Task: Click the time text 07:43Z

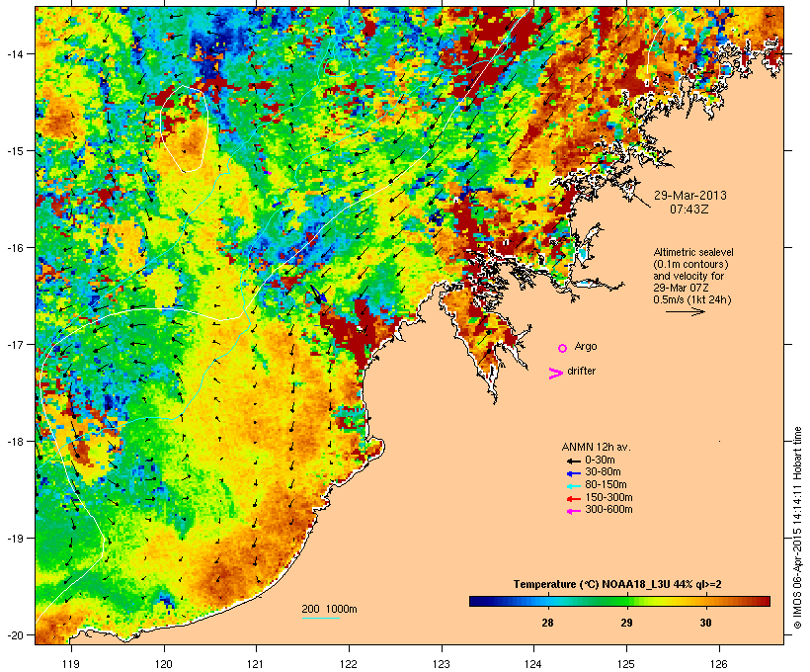Action: (689, 210)
